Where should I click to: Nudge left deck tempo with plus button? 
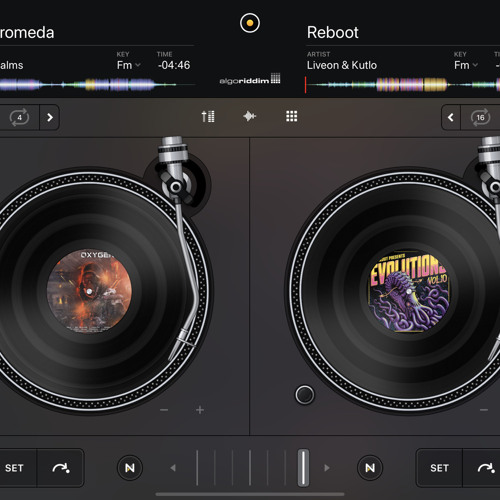click(200, 410)
